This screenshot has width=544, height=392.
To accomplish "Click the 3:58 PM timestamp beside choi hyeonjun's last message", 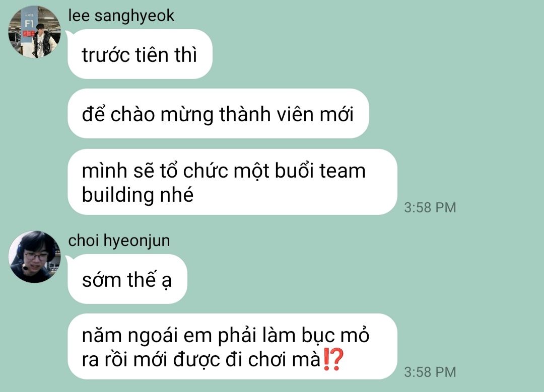I will tap(430, 372).
